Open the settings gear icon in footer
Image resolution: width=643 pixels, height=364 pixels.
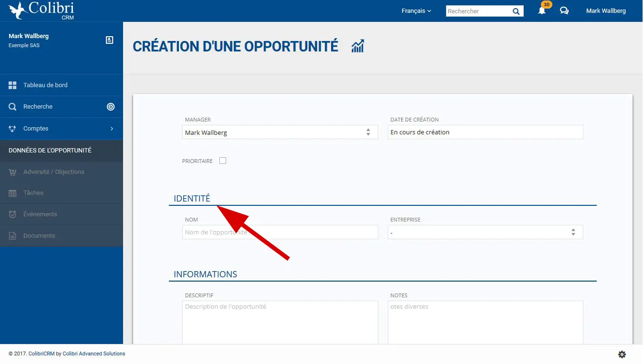pyautogui.click(x=622, y=354)
